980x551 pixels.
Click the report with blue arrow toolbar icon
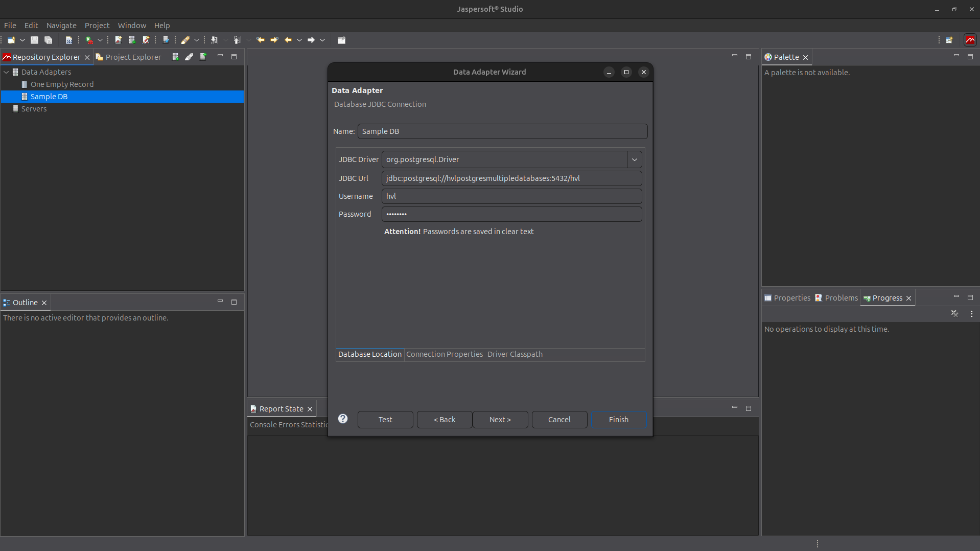click(x=166, y=40)
